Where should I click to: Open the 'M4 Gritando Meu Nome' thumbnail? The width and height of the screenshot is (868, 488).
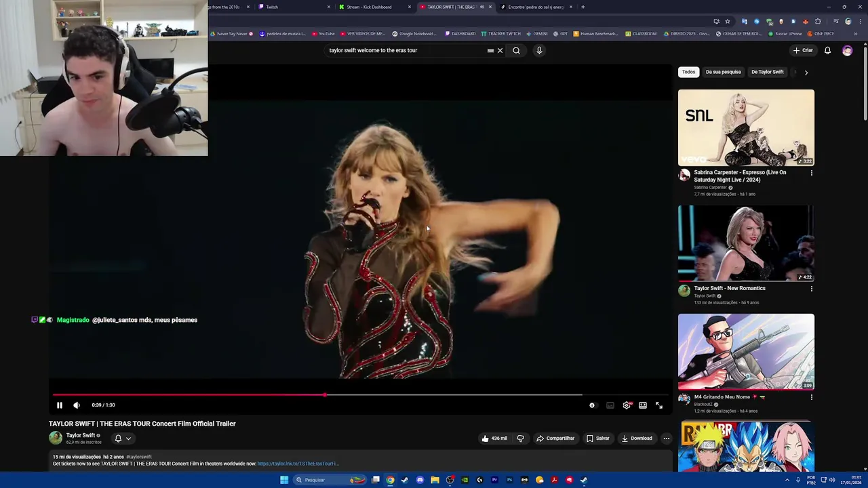click(746, 352)
